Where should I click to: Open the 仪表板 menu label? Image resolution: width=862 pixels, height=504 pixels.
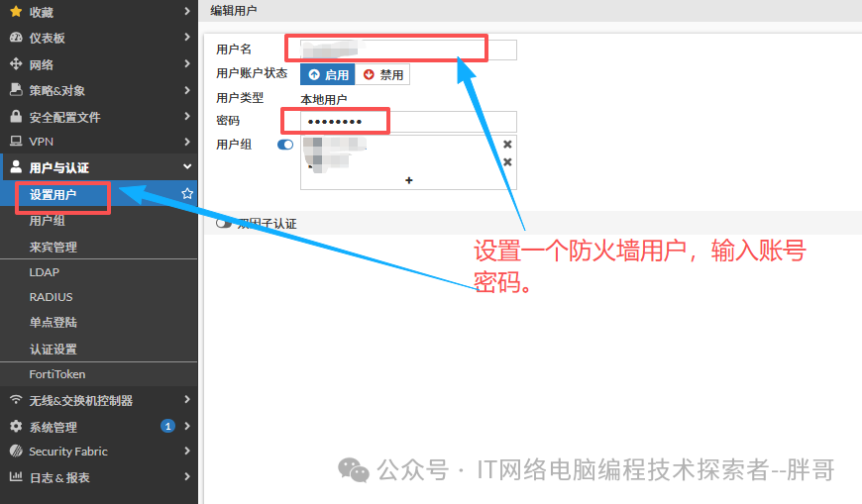pos(48,38)
